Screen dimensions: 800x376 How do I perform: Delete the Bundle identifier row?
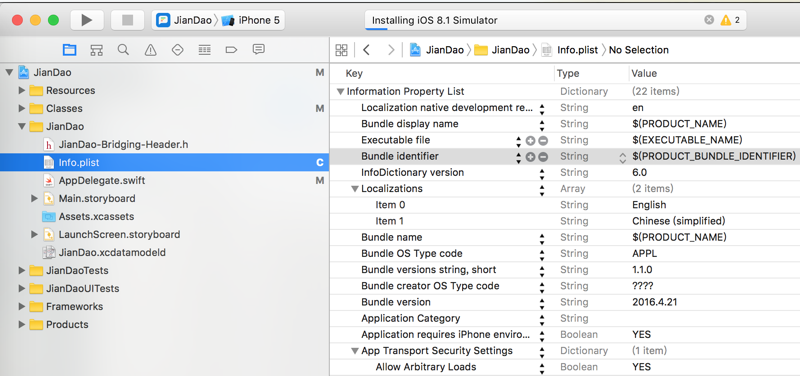point(543,157)
